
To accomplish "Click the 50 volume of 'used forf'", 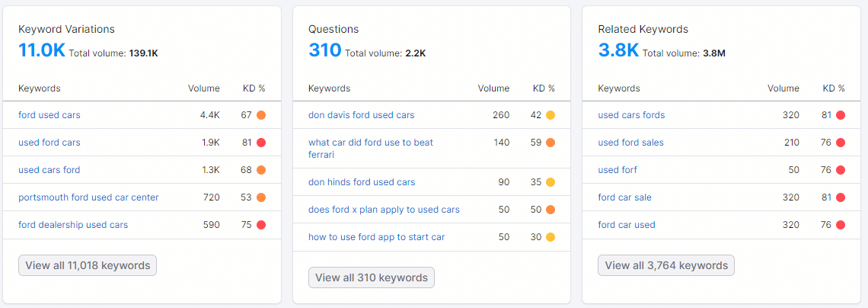I will pos(794,170).
